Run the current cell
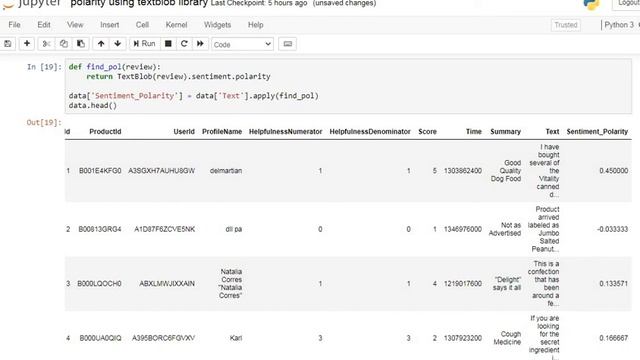The height and width of the screenshot is (360, 640). [144, 44]
